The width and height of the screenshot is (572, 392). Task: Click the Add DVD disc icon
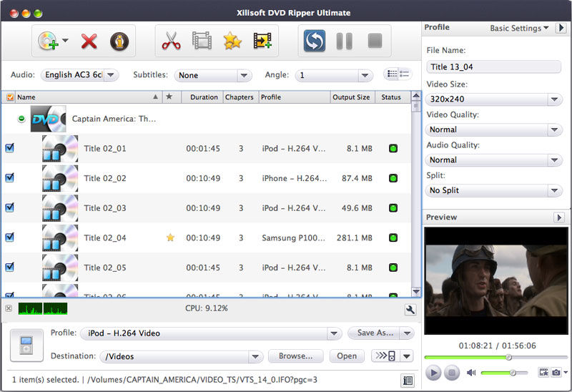(48, 41)
